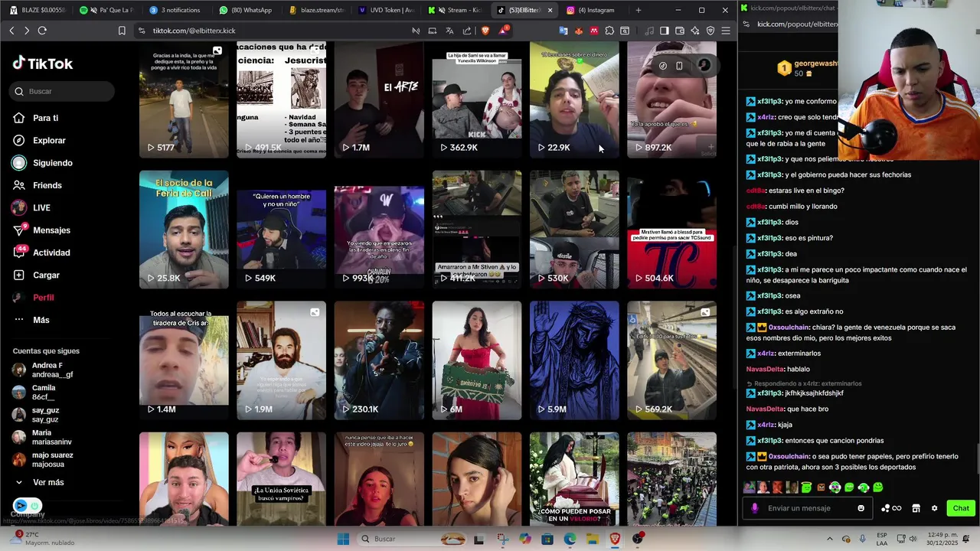Switch to the Stream - Kick tab
The image size is (980, 551).
(457, 10)
